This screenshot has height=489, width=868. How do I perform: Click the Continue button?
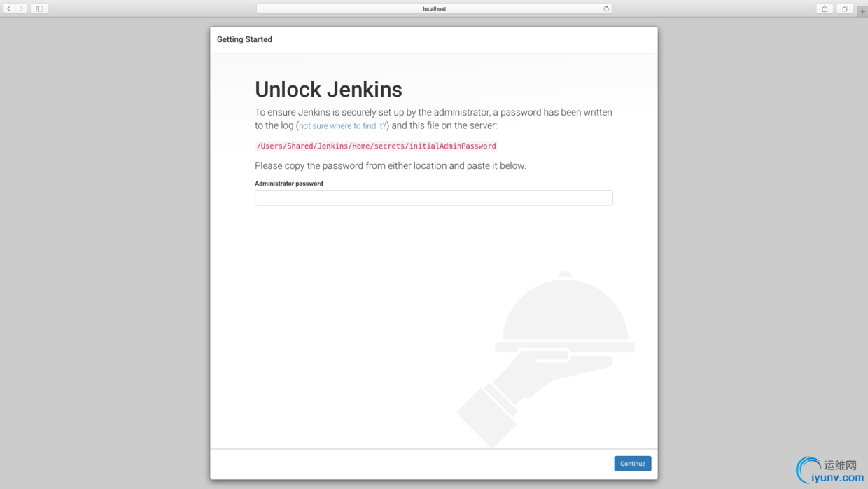pyautogui.click(x=632, y=464)
